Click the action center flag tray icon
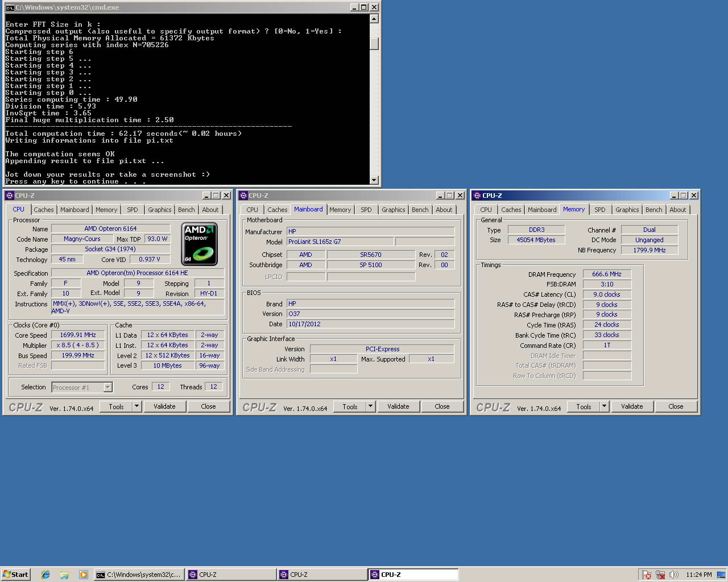The height and width of the screenshot is (582, 728). 647,575
